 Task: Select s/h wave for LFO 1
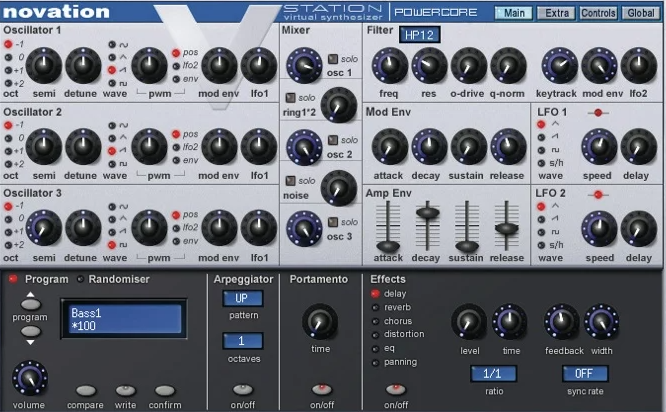point(541,163)
